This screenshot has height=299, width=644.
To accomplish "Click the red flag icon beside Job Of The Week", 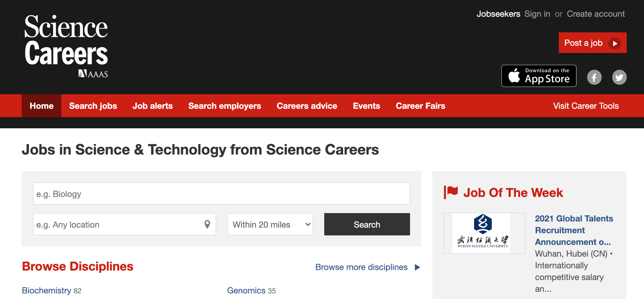I will coord(451,192).
